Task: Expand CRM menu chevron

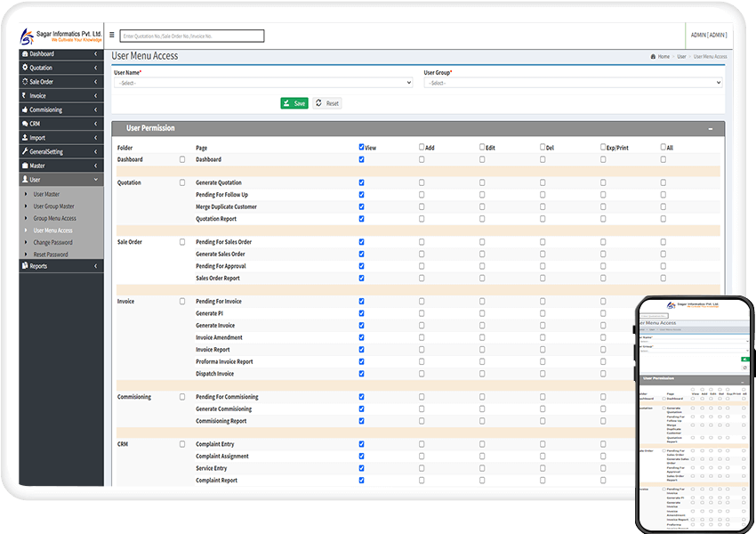Action: 95,124
